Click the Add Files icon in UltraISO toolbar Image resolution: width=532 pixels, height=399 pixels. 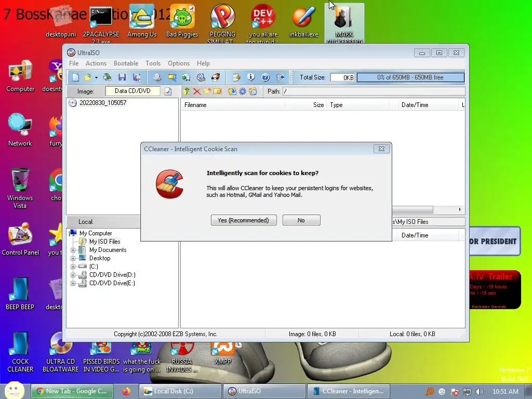point(236,77)
